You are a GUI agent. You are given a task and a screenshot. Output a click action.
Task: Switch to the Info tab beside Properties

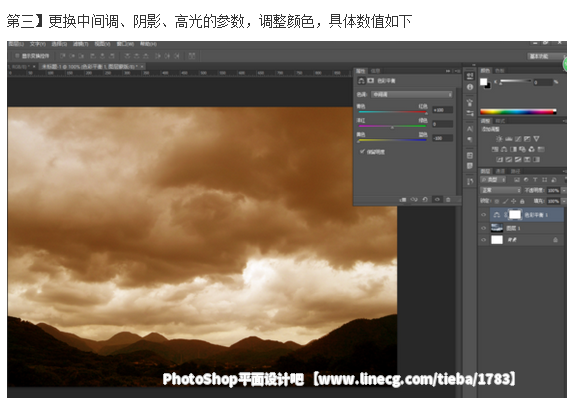pyautogui.click(x=375, y=71)
